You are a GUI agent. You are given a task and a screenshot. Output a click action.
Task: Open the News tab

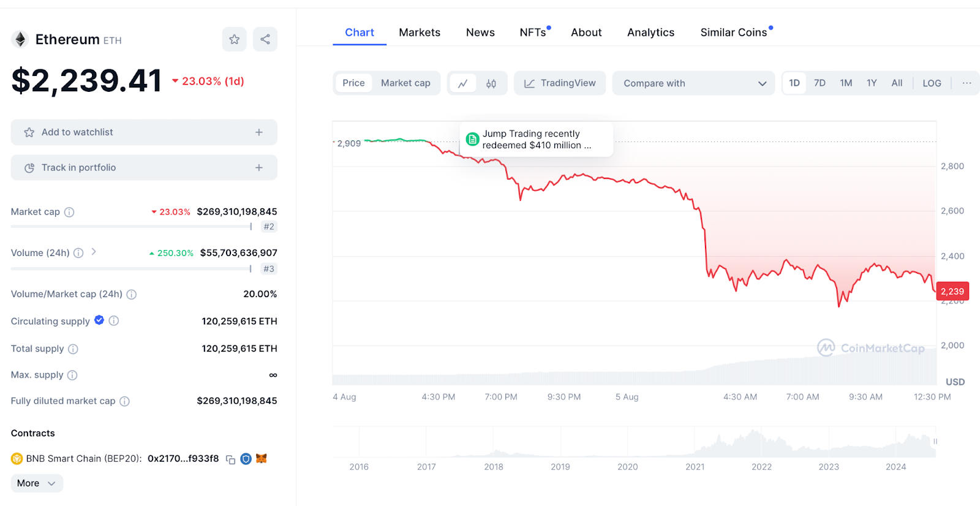[x=480, y=32]
